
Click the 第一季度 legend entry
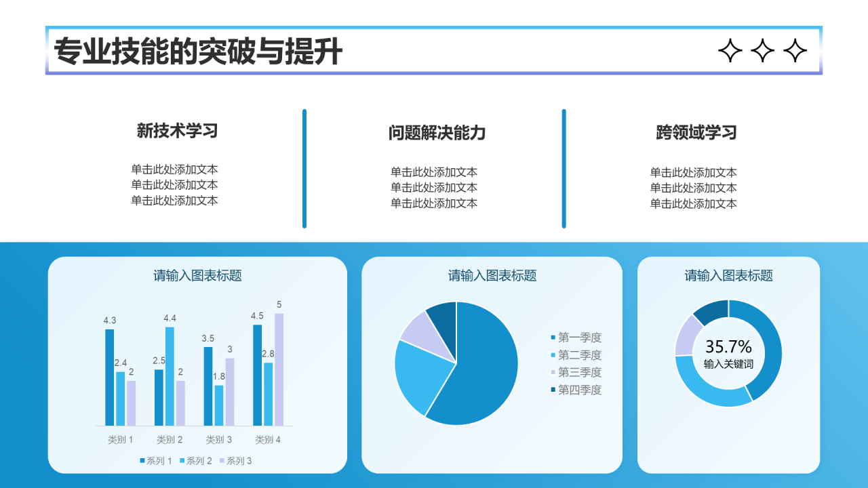pyautogui.click(x=576, y=338)
